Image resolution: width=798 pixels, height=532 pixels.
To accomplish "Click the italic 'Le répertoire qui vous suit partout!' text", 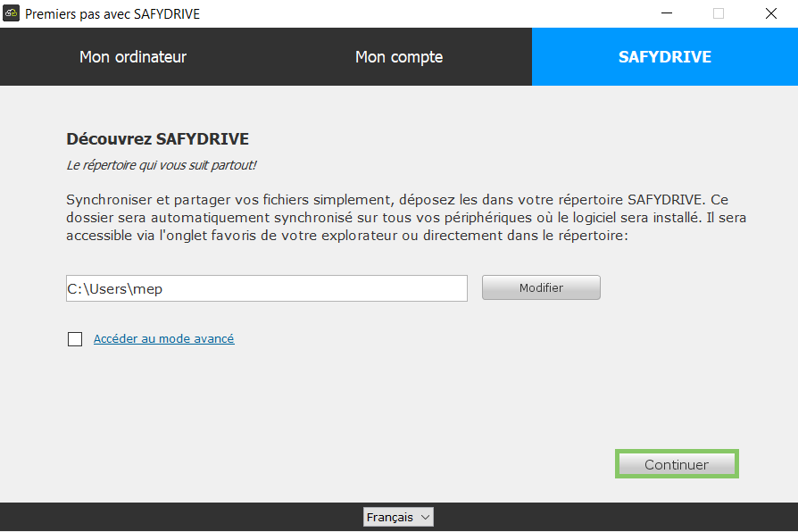I will point(162,165).
